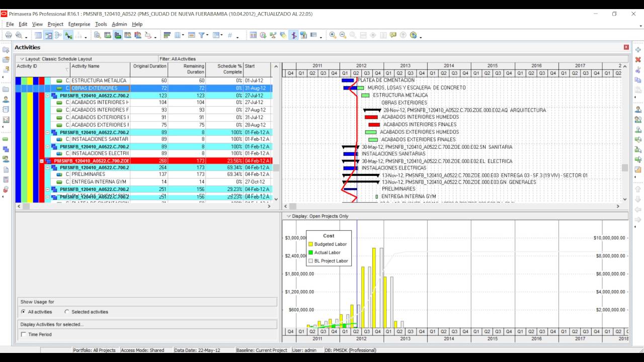Viewport: 644px width, 362px height.
Task: Open Resource Usage Profile toolbar icon
Action: tap(138, 35)
